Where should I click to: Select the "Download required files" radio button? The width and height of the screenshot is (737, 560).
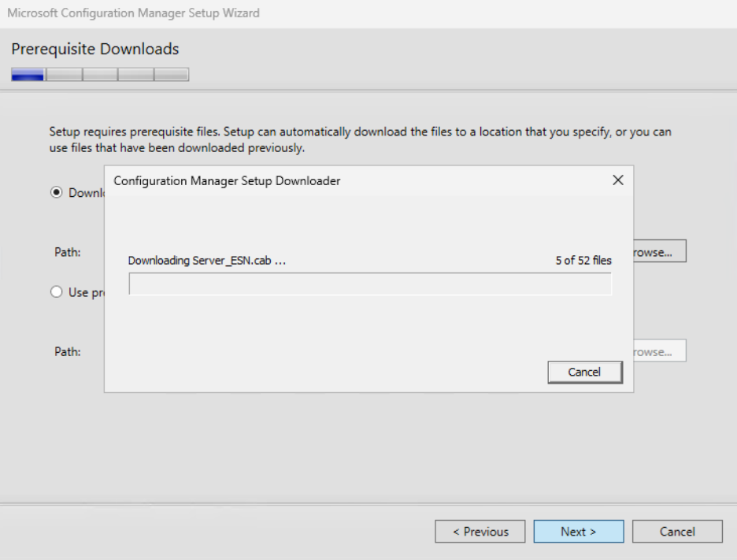click(56, 192)
